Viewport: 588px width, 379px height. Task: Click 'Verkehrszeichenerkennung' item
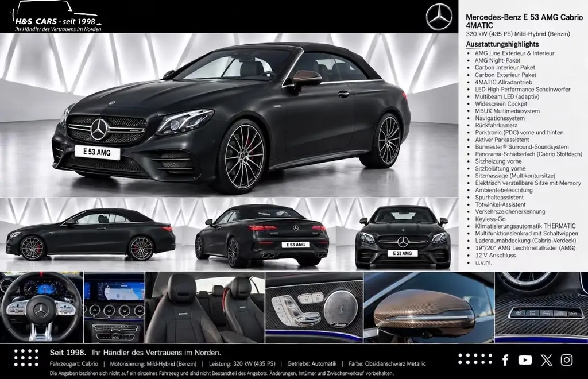click(x=510, y=211)
